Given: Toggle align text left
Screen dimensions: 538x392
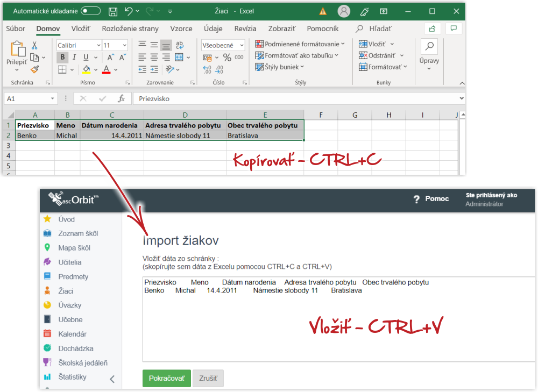Looking at the screenshot, I should [142, 58].
